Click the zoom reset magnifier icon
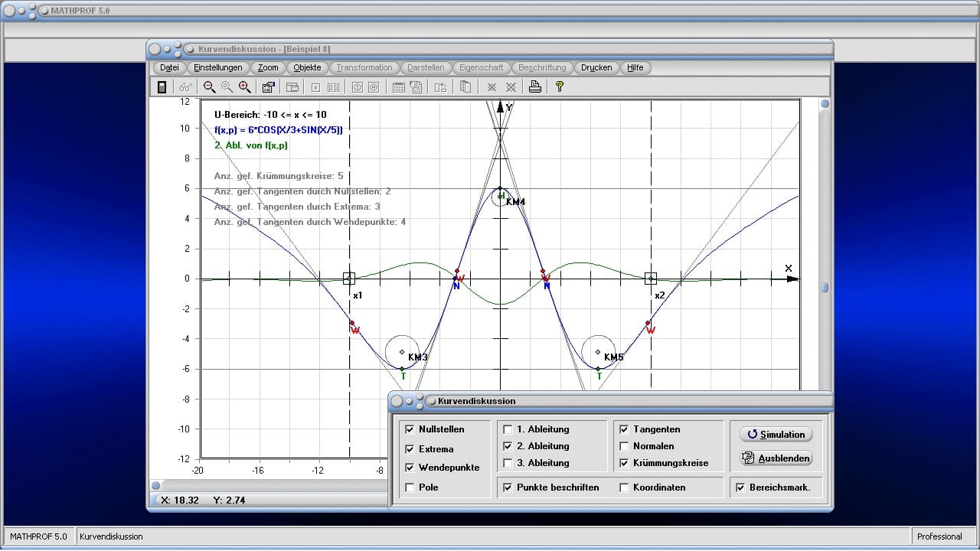The height and width of the screenshot is (551, 980). point(227,87)
